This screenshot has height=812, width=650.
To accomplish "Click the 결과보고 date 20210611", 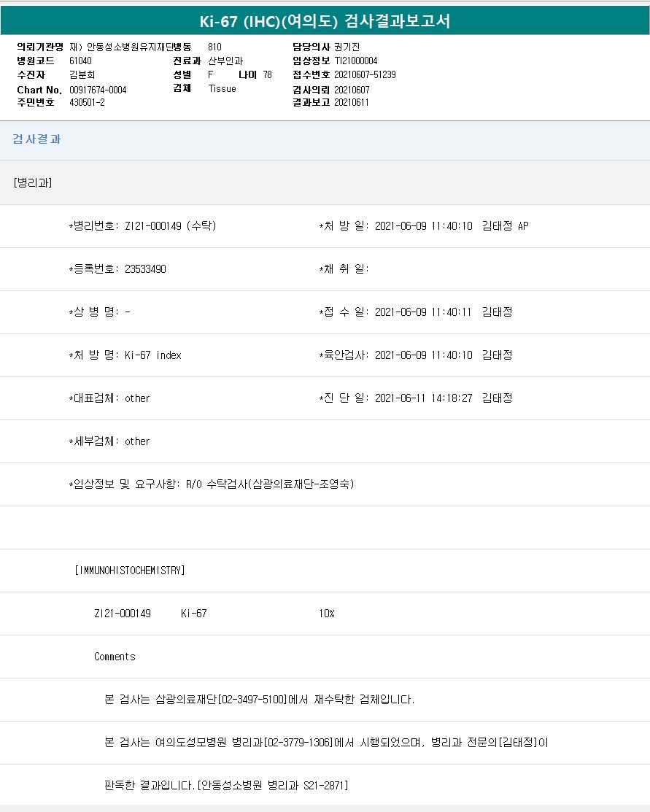I will [x=352, y=102].
